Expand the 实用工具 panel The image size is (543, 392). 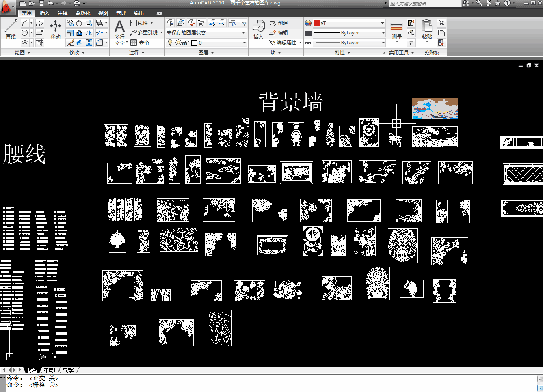click(402, 53)
